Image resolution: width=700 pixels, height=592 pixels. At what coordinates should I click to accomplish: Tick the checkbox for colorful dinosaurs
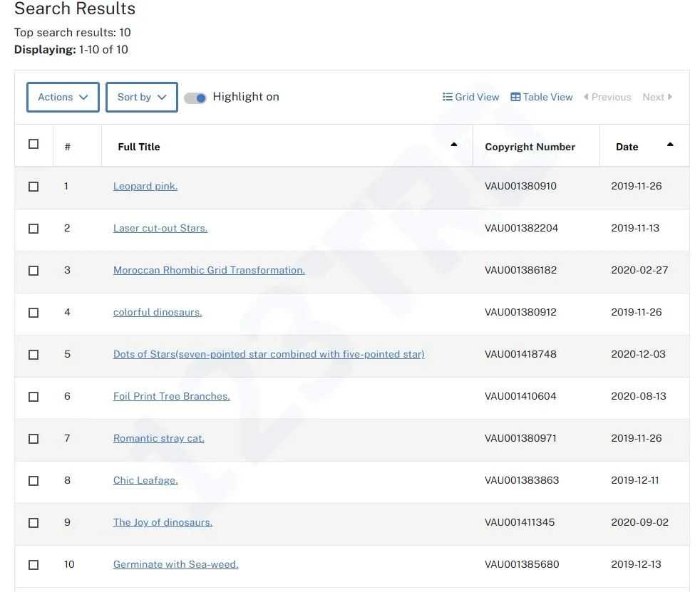(x=34, y=313)
